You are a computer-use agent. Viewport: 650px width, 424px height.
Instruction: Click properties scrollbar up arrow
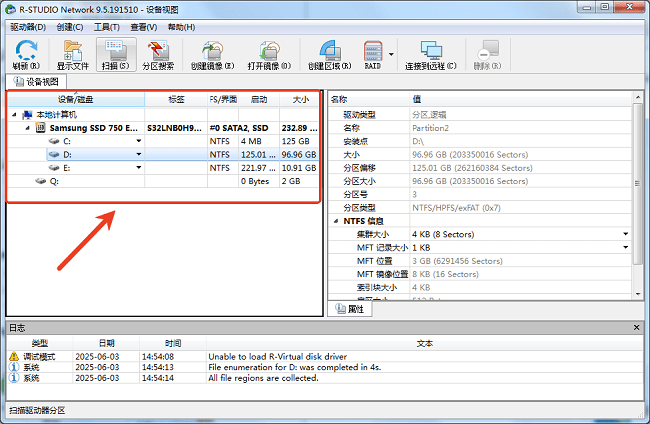pyautogui.click(x=638, y=98)
